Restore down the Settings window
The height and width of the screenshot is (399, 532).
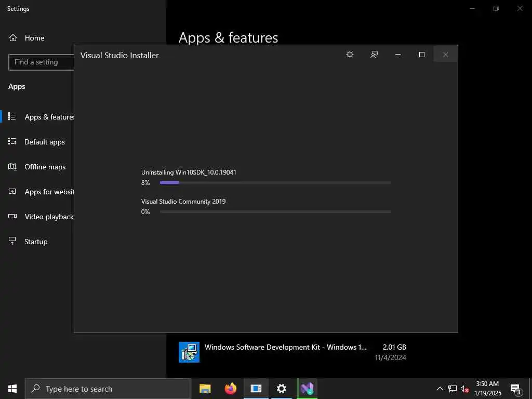coord(496,8)
